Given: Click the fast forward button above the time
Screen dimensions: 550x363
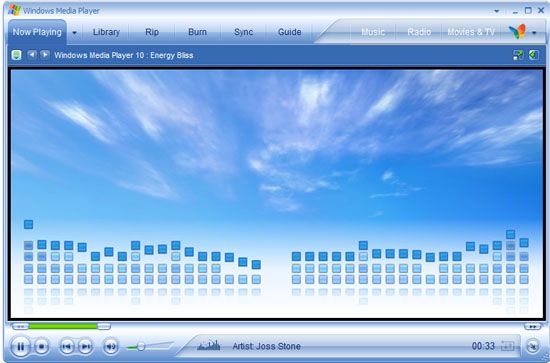Looking at the screenshot, I should pyautogui.click(x=533, y=327).
